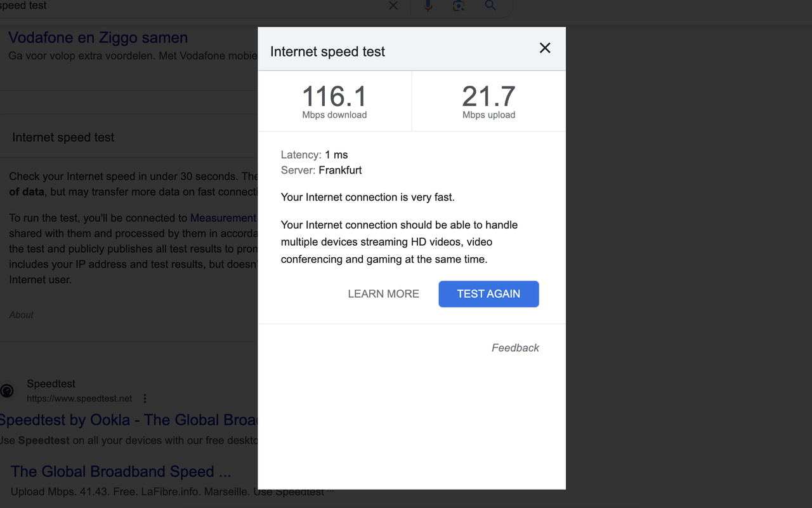Click inside the search input field
The image size is (812, 508).
[190, 6]
